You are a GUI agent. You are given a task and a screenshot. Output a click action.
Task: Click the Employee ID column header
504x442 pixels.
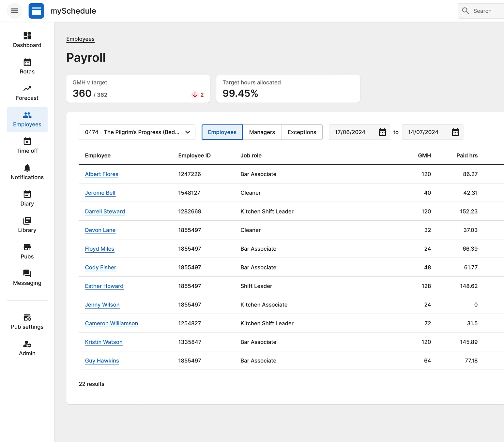(194, 155)
